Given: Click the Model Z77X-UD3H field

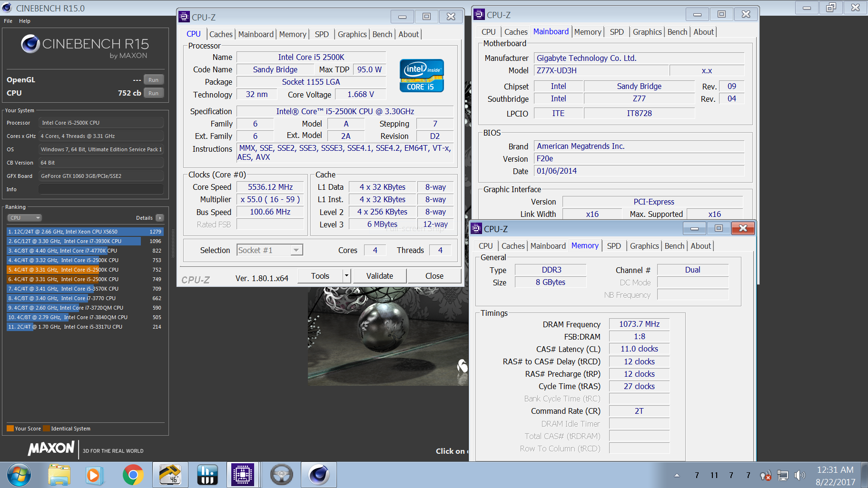Looking at the screenshot, I should (602, 70).
